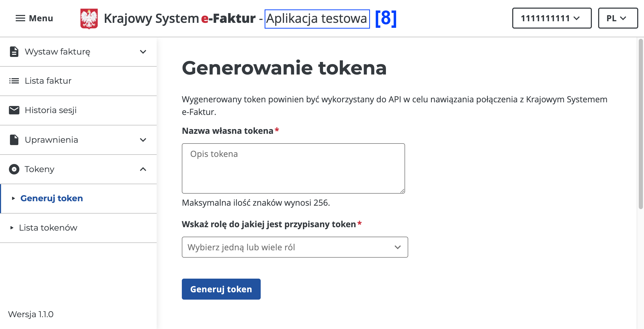Focus the Opis tokena text area
Screen dimensions: 644x329
click(293, 168)
